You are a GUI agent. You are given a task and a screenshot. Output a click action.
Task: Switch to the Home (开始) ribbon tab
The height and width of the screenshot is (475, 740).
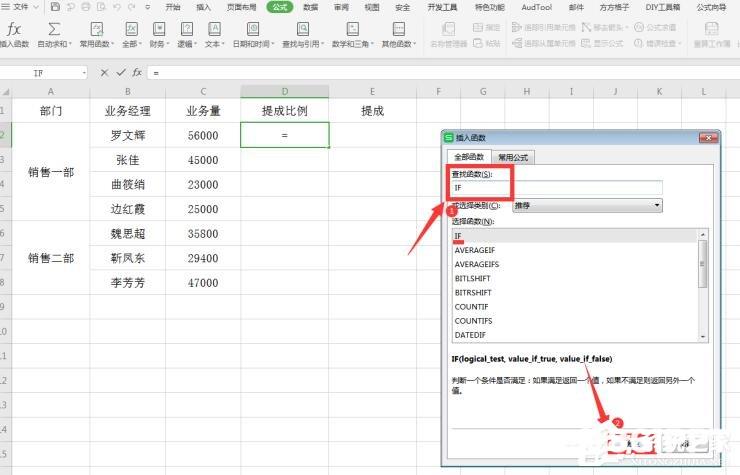point(173,7)
